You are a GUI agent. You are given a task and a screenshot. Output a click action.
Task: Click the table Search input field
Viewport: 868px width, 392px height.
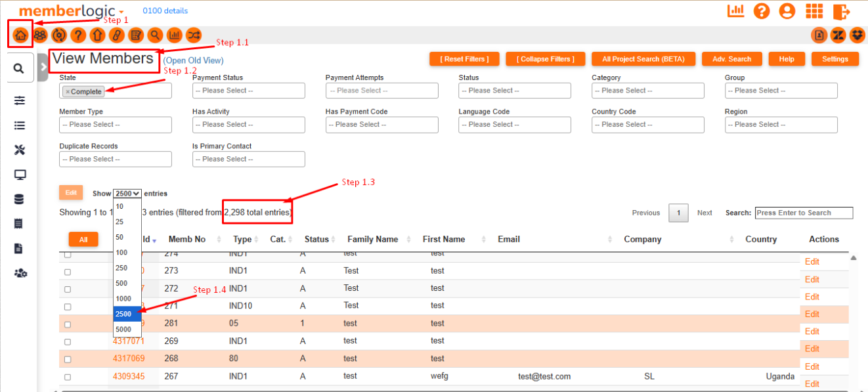click(804, 213)
